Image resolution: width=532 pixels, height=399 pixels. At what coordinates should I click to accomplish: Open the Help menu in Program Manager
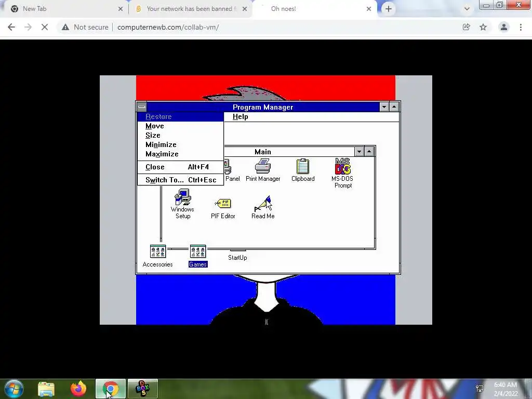pyautogui.click(x=240, y=117)
